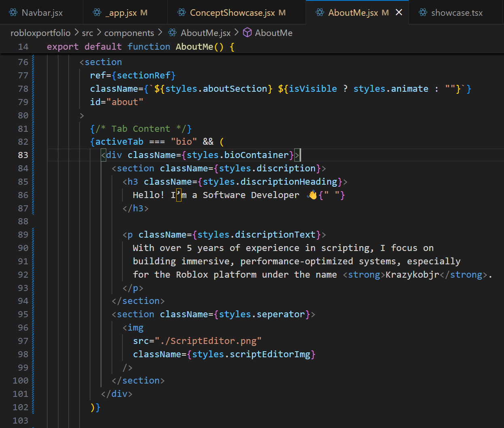
Task: Click the cube symbol icon before AboutMe breadcrumb
Action: (247, 33)
